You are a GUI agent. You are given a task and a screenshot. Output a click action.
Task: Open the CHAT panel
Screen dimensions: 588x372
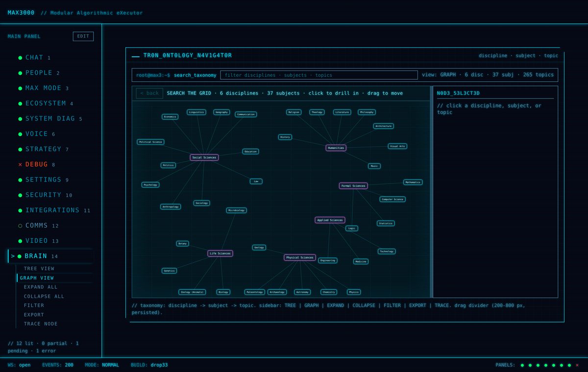coord(50,57)
